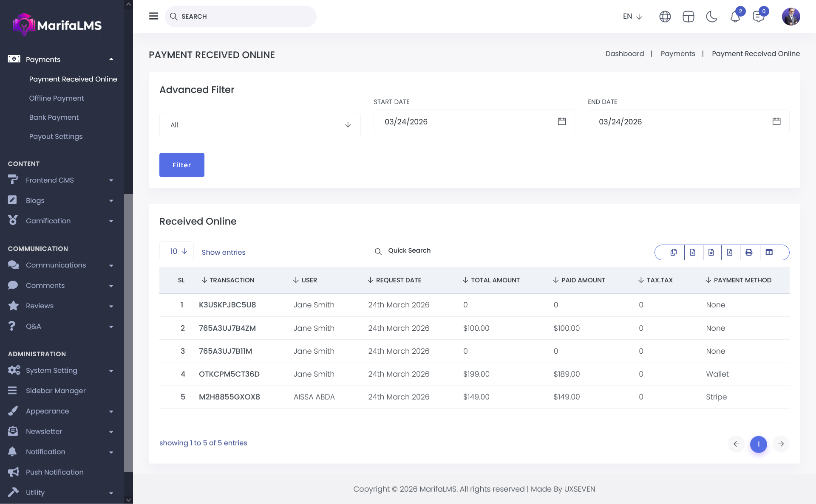Copy table data with the copy icon
This screenshot has width=816, height=504.
pyautogui.click(x=674, y=252)
